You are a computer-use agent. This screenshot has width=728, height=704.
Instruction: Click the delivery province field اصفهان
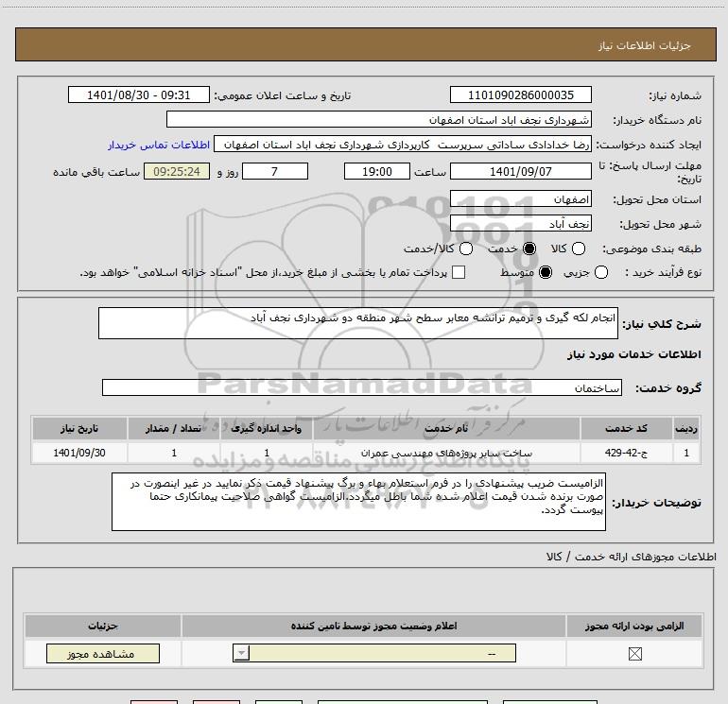coord(520,198)
